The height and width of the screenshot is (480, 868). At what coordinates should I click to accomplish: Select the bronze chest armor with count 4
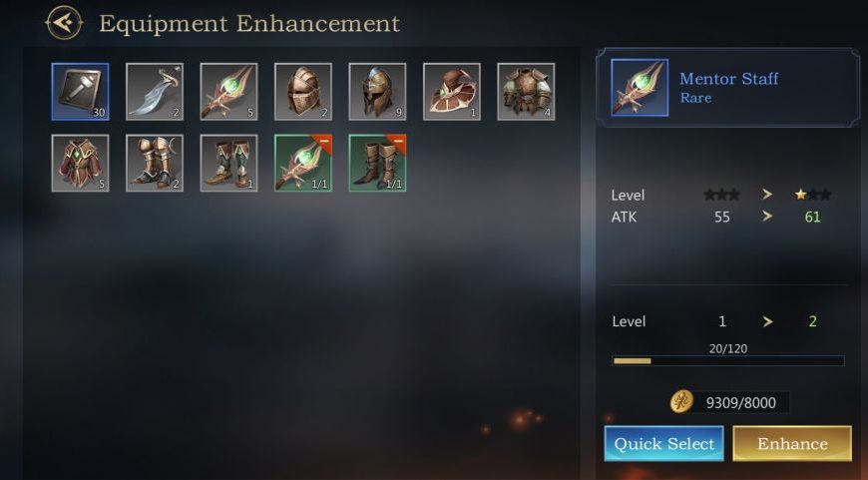526,92
